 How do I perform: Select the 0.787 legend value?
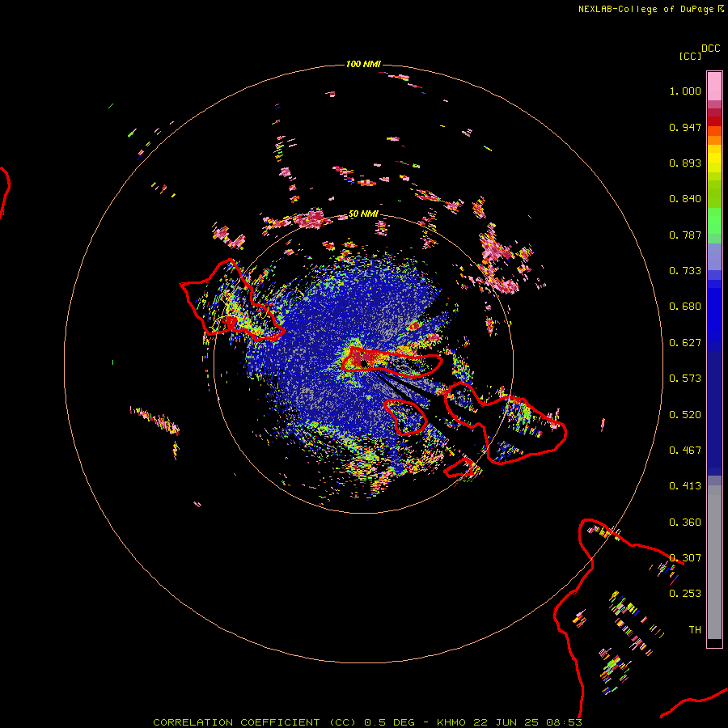click(x=685, y=235)
